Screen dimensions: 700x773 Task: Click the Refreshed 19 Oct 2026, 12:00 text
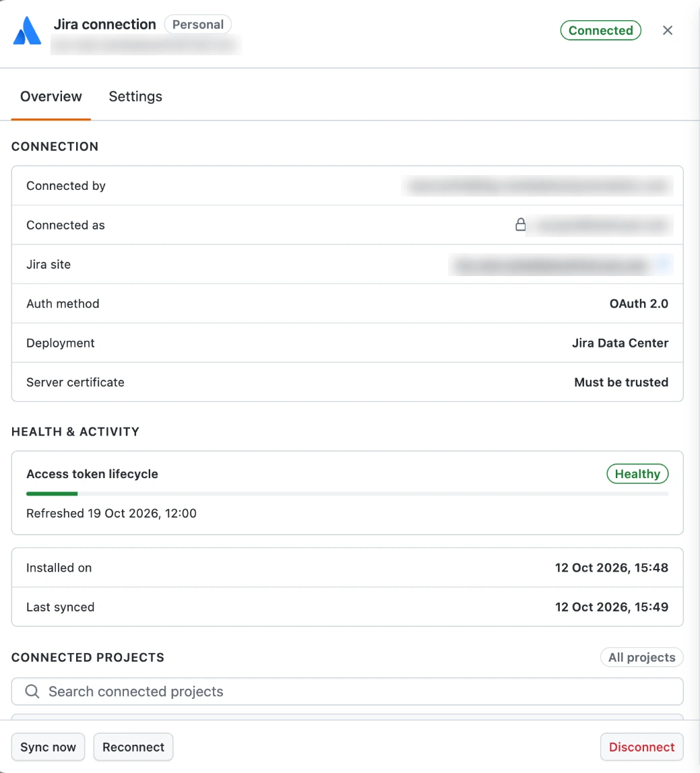point(111,513)
